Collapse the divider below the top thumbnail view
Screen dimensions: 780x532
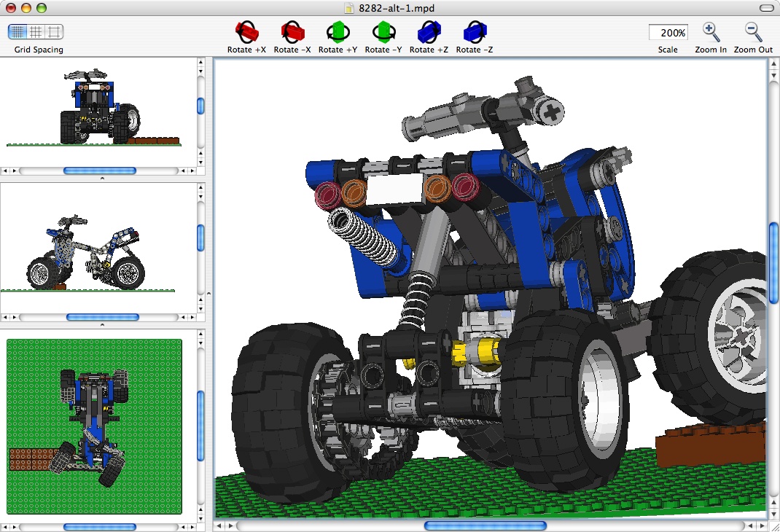(102, 178)
